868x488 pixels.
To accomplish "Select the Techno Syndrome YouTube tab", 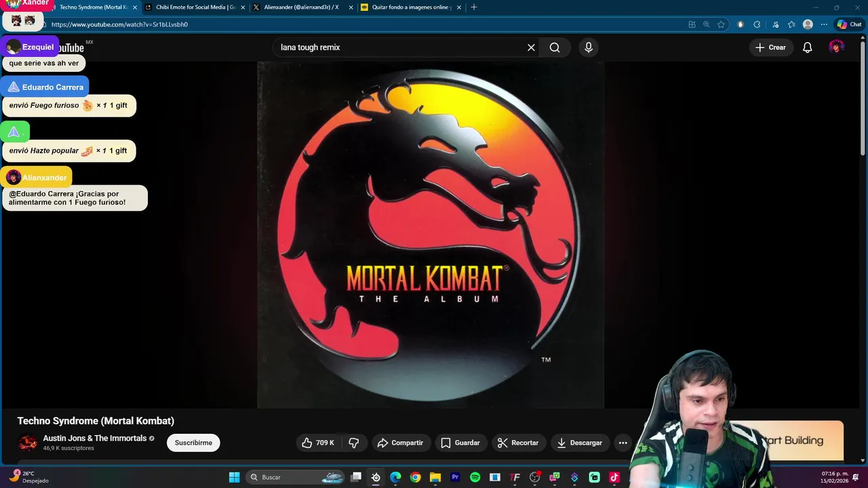I will pyautogui.click(x=93, y=7).
